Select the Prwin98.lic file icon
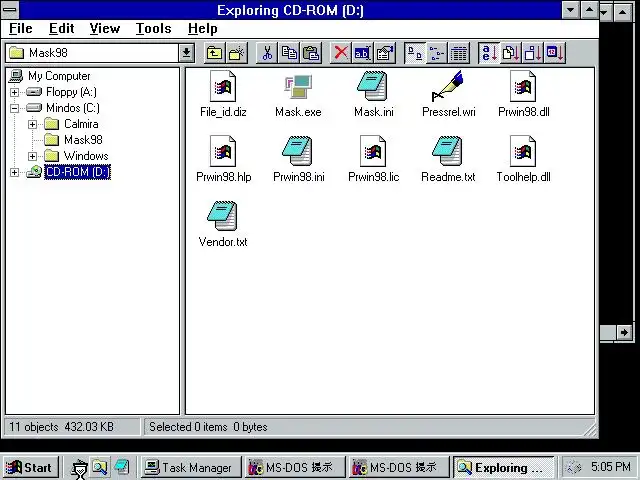The width and height of the screenshot is (640, 480). pos(373,151)
